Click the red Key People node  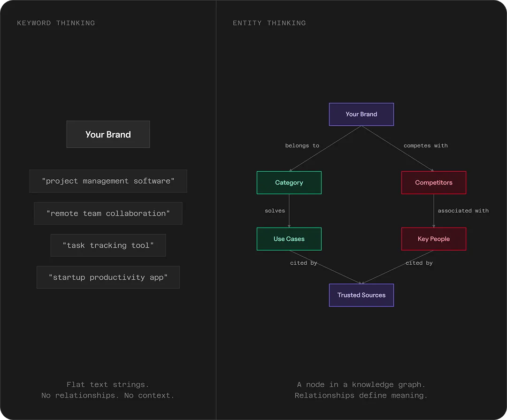click(434, 239)
